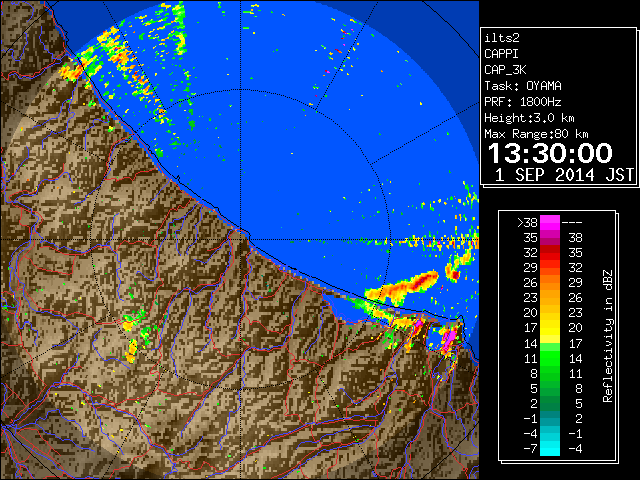
Task: Click the yellow echo cluster over the inland mountains
Action: tap(131, 351)
